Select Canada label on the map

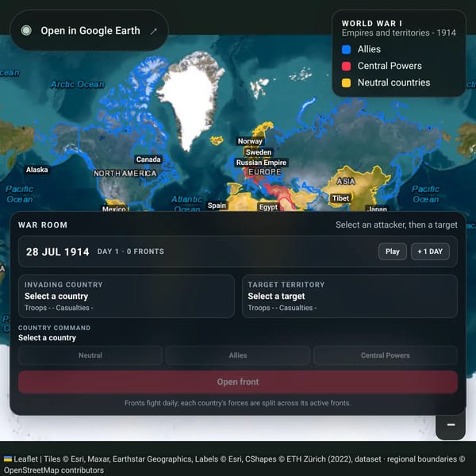pos(148,159)
